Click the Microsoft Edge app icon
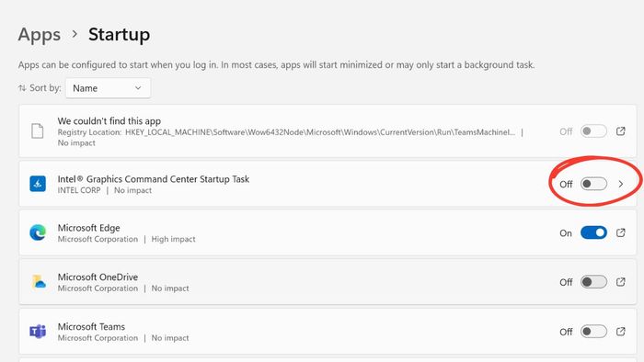Image resolution: width=644 pixels, height=362 pixels. click(38, 232)
